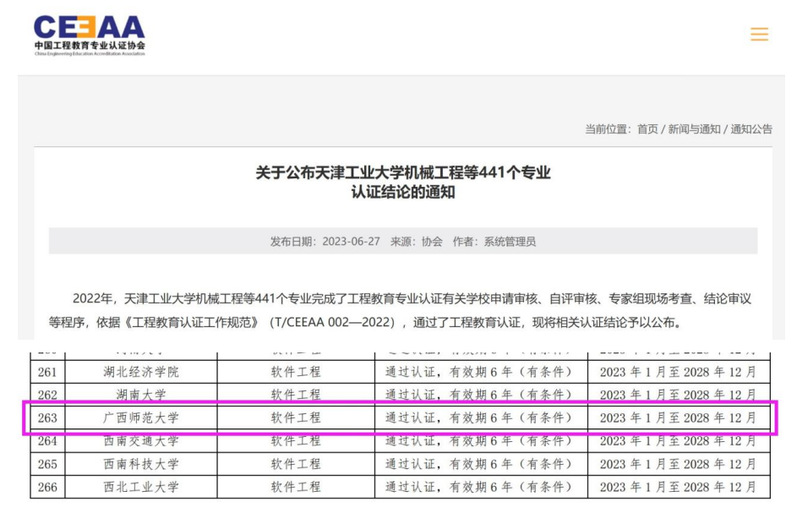Image resolution: width=799 pixels, height=513 pixels.
Task: Go to 首页 in breadcrumb
Action: [647, 129]
